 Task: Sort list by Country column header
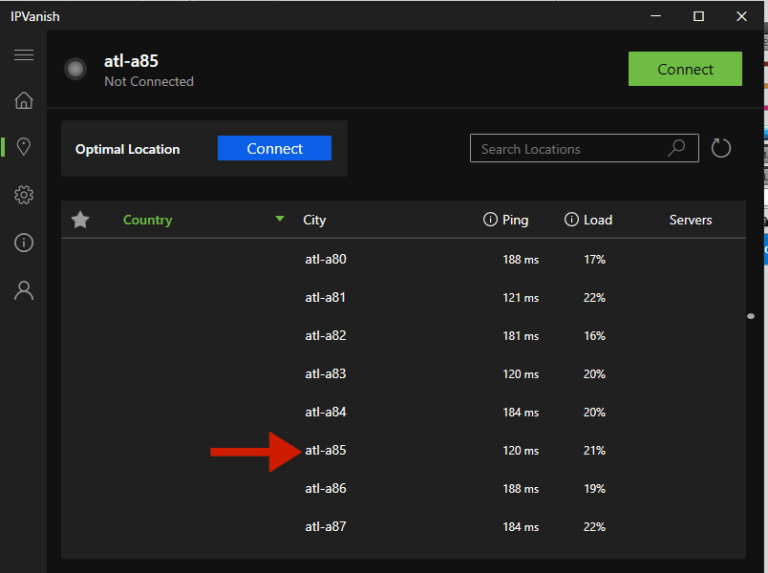(x=147, y=220)
